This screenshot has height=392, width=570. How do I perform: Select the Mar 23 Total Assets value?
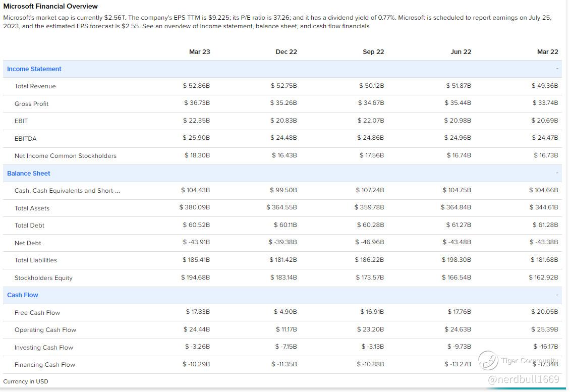(195, 207)
